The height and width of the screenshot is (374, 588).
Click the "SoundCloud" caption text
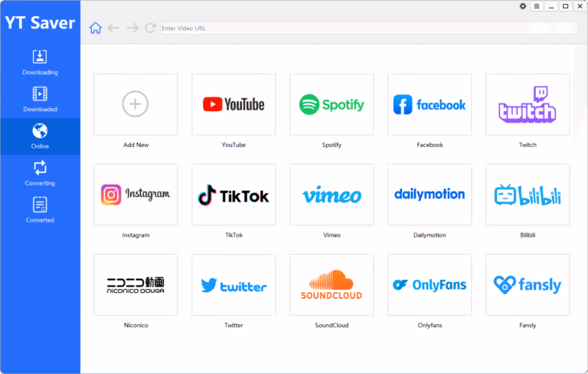point(332,325)
